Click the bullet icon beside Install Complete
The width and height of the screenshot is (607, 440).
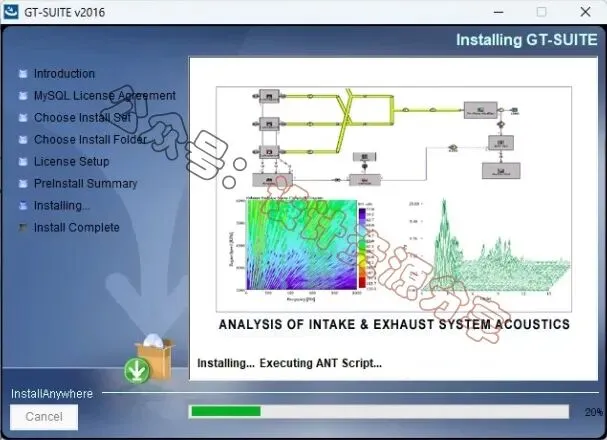coord(23,228)
